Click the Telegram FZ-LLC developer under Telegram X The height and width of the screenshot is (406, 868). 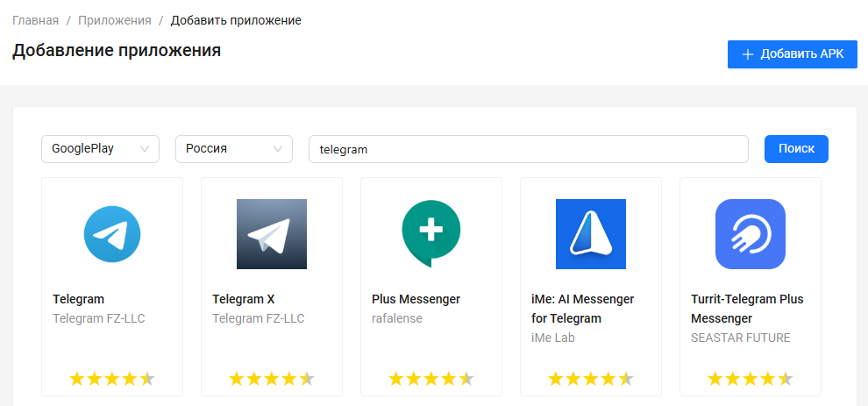(259, 318)
